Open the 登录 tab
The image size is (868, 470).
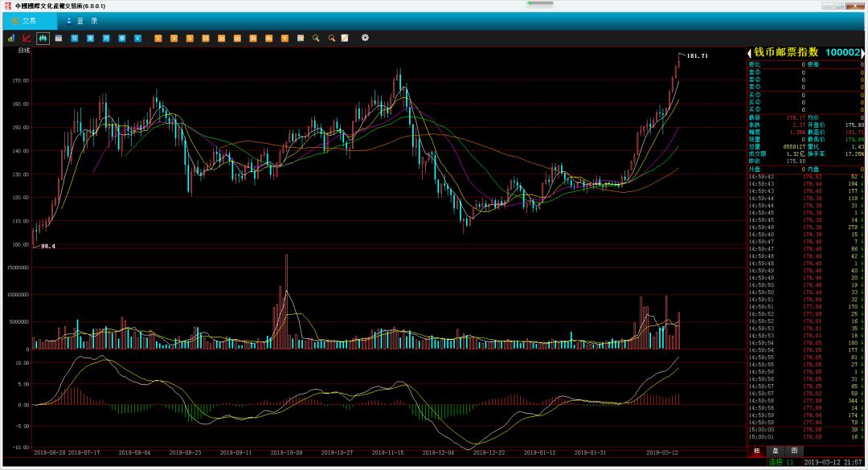click(82, 21)
